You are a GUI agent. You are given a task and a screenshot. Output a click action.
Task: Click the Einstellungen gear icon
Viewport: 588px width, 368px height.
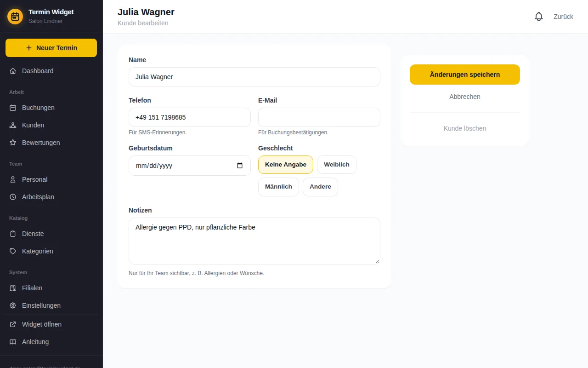(x=13, y=305)
